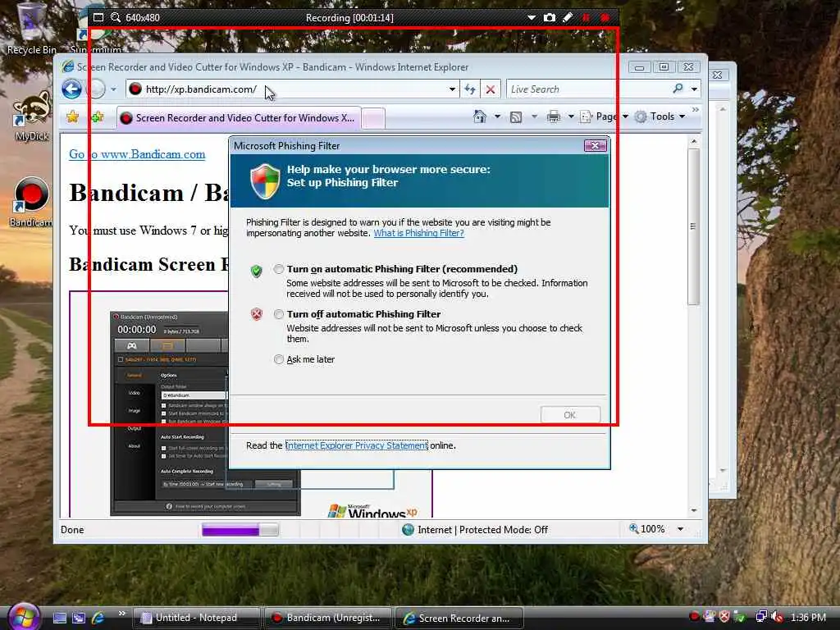Screen dimensions: 840x630
Task: Open the What is Phishing Filter? link
Action: [x=418, y=233]
